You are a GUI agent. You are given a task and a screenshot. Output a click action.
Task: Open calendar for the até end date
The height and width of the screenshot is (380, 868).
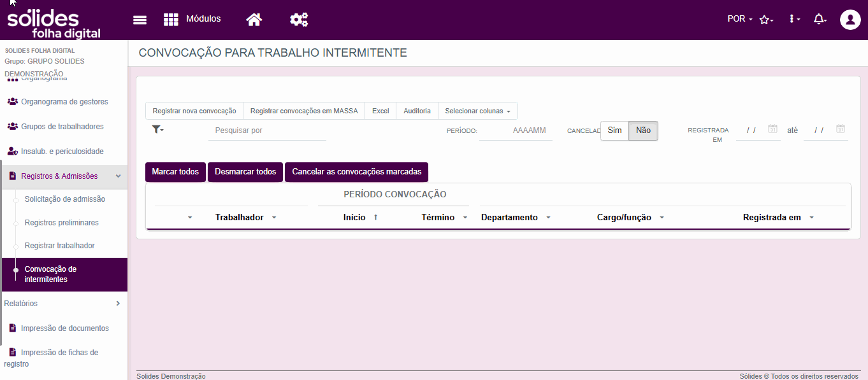[841, 129]
